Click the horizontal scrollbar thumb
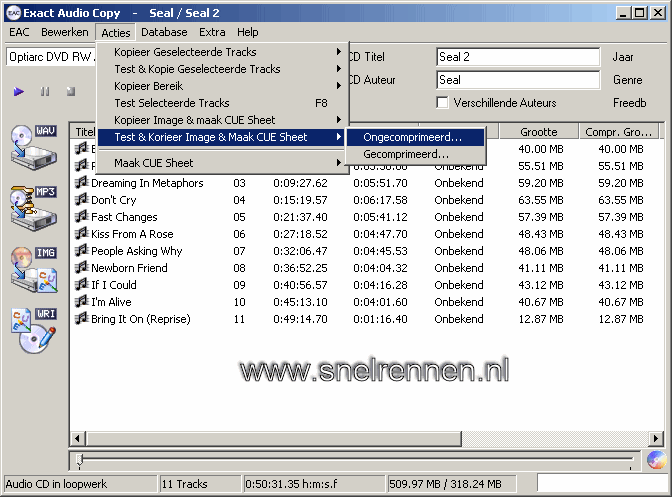This screenshot has width=672, height=497. click(274, 439)
